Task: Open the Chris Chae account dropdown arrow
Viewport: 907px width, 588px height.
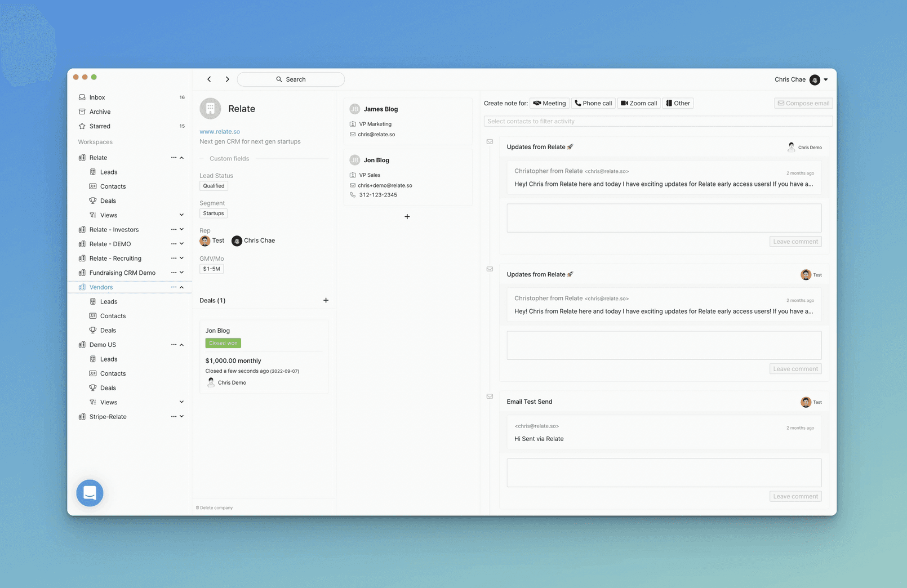Action: pos(826,80)
